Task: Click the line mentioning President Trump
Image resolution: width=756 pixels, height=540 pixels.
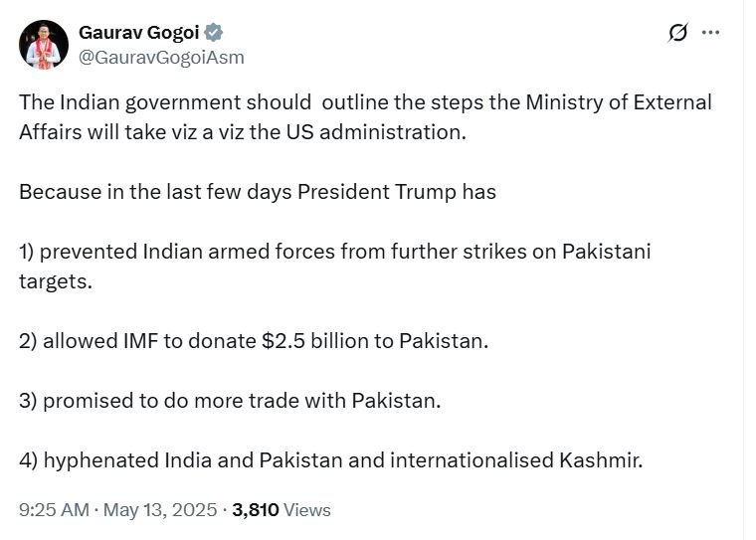Action: [x=258, y=192]
